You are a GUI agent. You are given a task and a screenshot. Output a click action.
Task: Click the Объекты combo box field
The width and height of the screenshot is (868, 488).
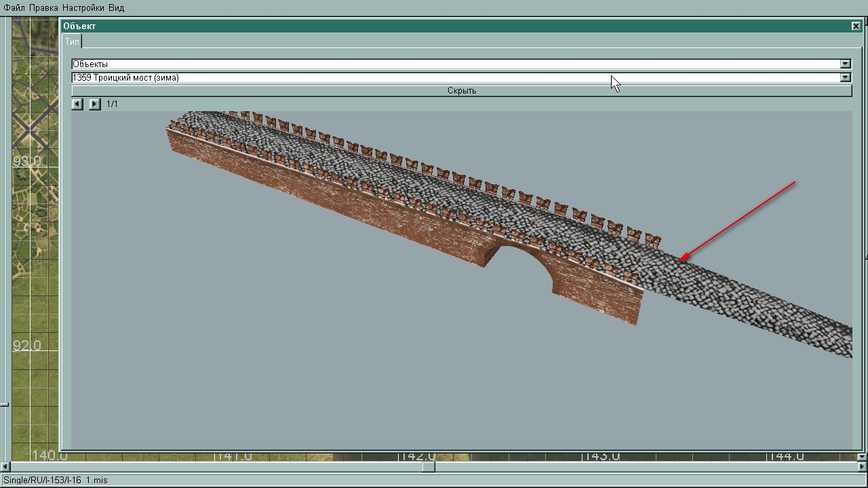[x=454, y=64]
